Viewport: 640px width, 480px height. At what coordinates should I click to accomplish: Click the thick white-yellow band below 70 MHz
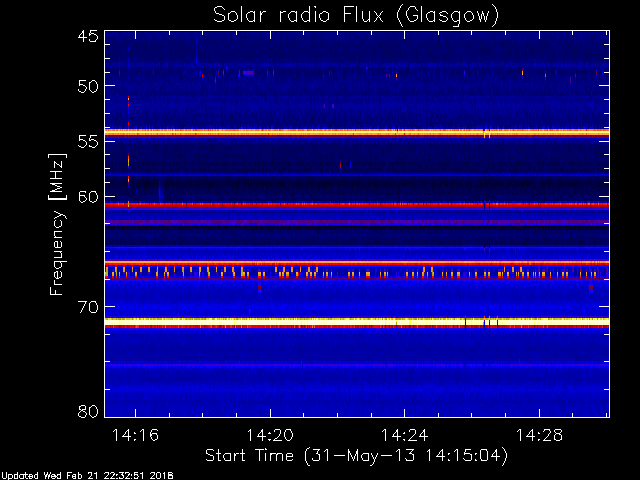357,322
